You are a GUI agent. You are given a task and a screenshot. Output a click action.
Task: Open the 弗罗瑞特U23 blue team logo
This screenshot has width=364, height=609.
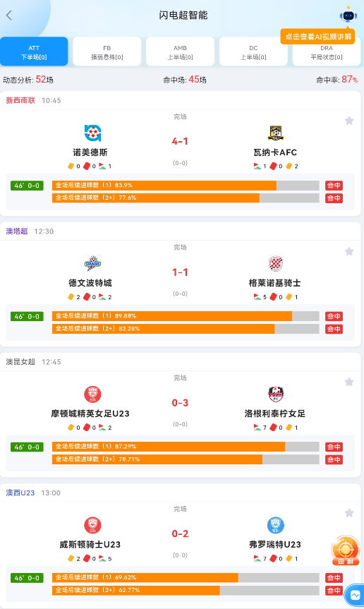pyautogui.click(x=276, y=525)
